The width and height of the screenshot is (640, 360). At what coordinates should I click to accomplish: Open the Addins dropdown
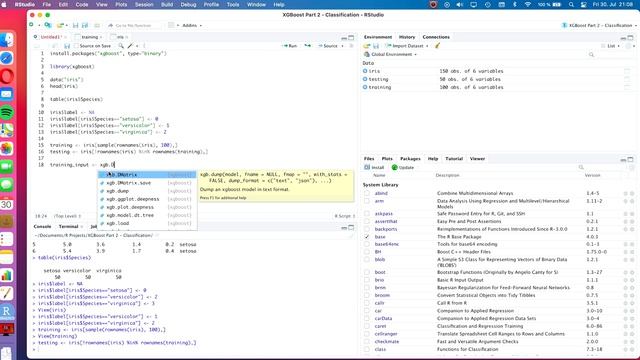[x=191, y=25]
